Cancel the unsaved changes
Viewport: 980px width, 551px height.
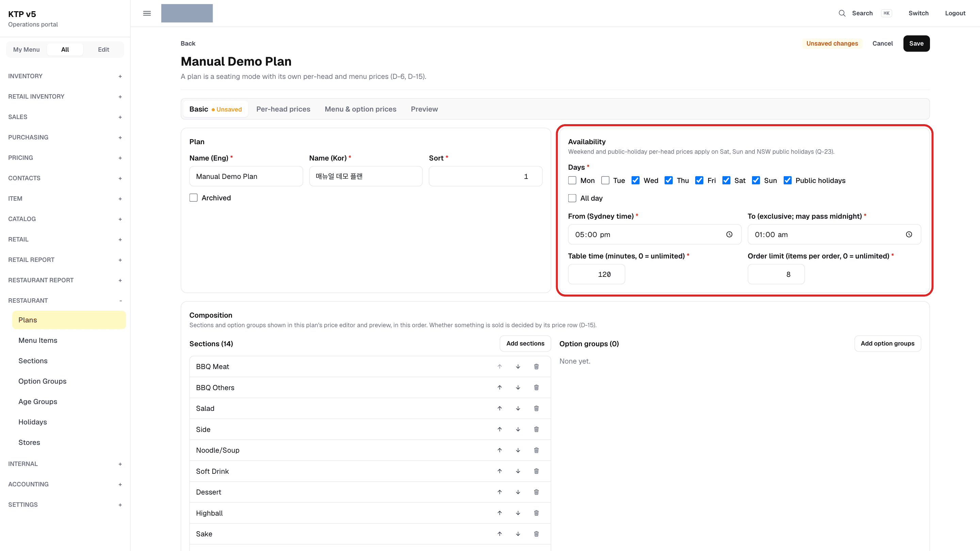click(x=882, y=43)
